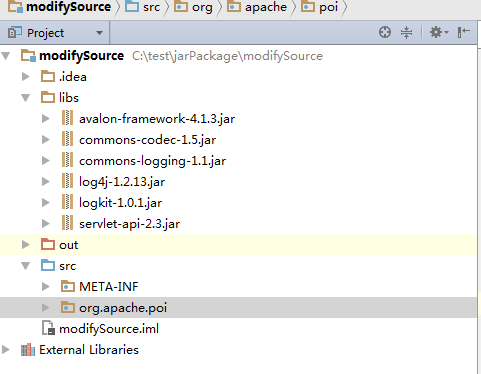Select the out folder label
The image size is (481, 374).
[x=68, y=245]
